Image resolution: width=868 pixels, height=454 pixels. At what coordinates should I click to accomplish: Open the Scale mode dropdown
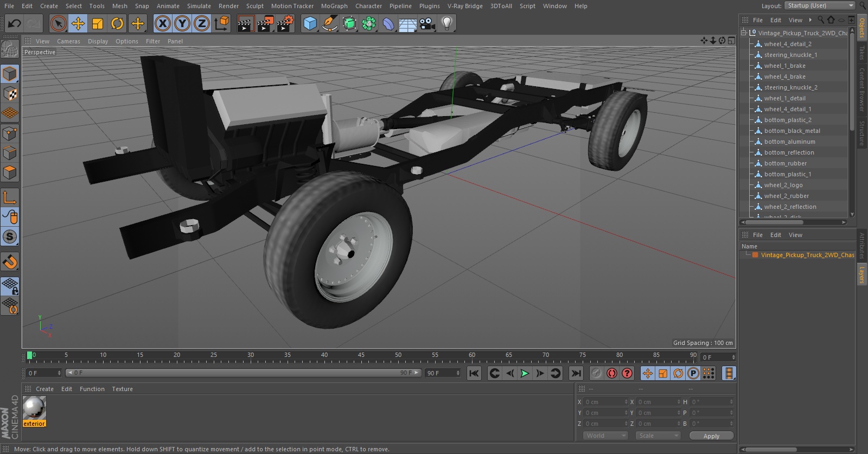[658, 436]
